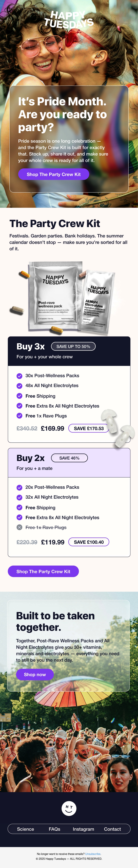Image resolution: width=138 pixels, height=868 pixels.
Task: Click Shop The Party Crew Kit hero button
Action: click(x=53, y=174)
